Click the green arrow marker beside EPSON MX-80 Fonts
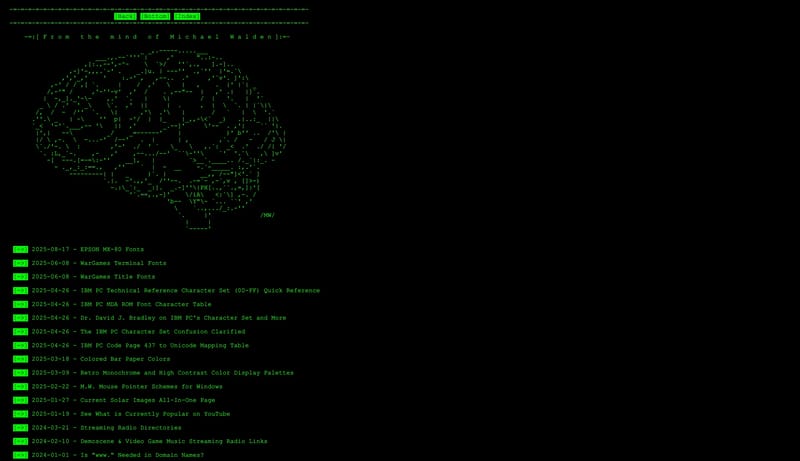This screenshot has width=800, height=461. [20, 249]
